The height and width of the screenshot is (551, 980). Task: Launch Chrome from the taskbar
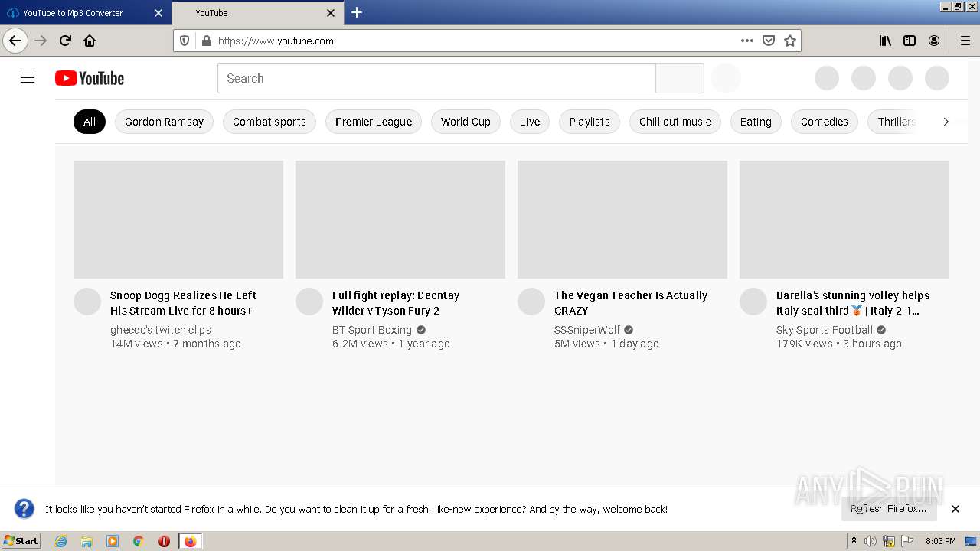point(138,541)
